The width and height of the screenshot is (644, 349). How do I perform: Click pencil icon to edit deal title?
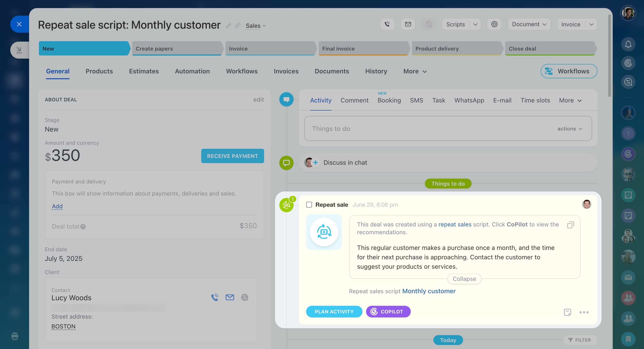pos(228,26)
